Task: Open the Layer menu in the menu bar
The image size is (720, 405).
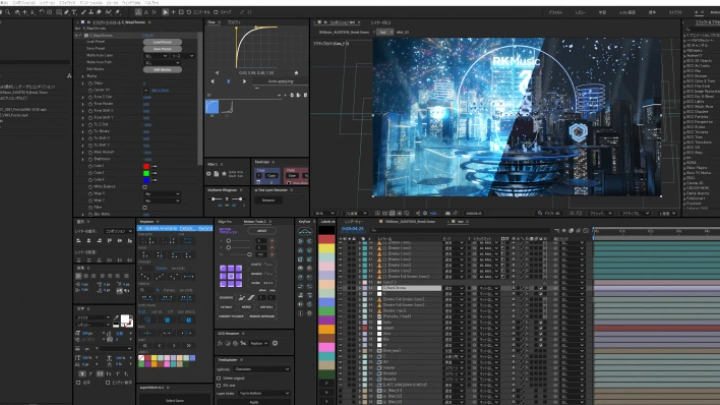Action: 47,3
